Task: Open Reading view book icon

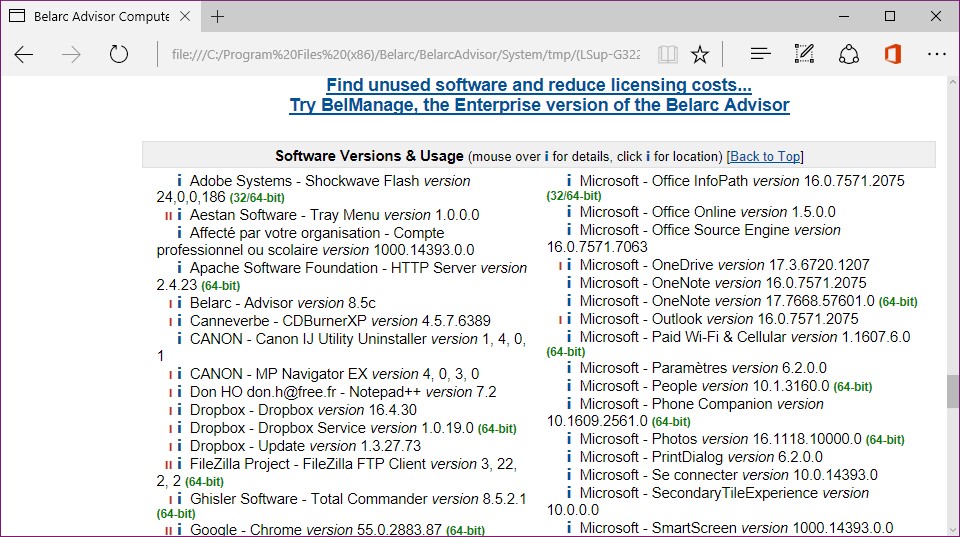Action: tap(667, 54)
